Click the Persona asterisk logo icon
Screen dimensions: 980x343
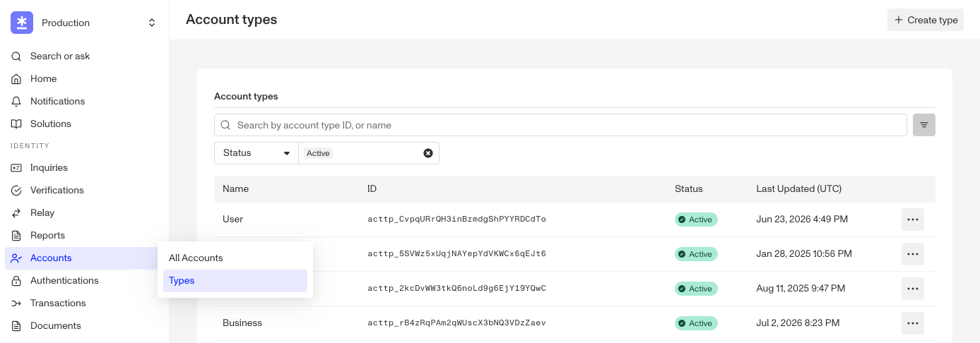click(22, 23)
